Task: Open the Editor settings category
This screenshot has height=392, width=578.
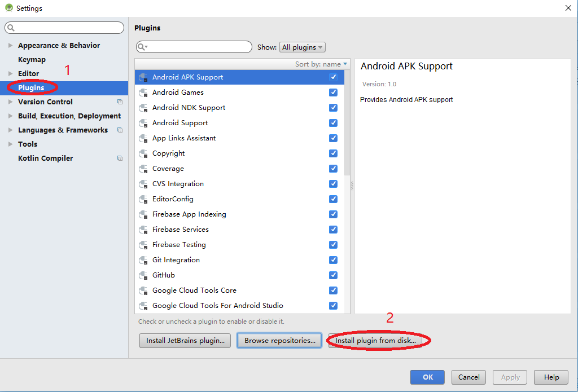Action: (x=28, y=74)
